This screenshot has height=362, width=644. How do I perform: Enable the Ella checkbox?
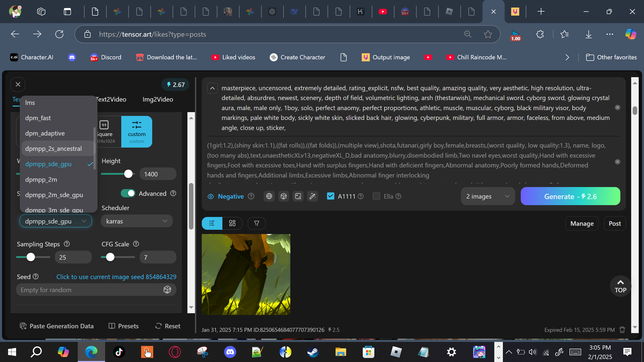[x=376, y=196]
